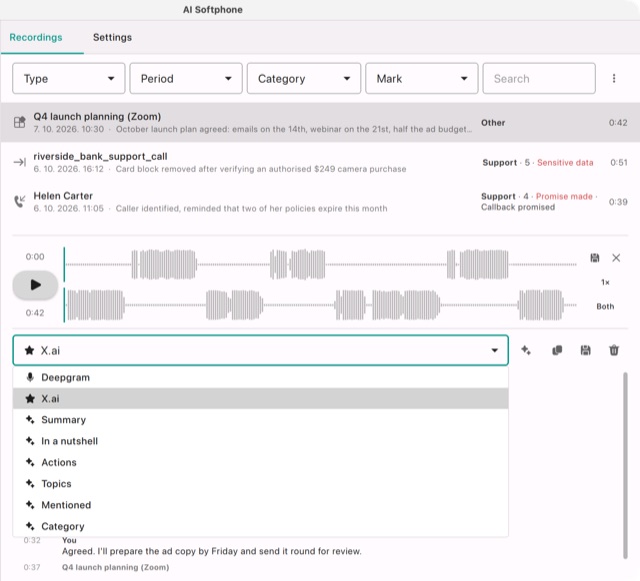This screenshot has width=640, height=581.
Task: Click the Q4 launch planning (Zoom) speaker label in transcript
Action: (116, 567)
